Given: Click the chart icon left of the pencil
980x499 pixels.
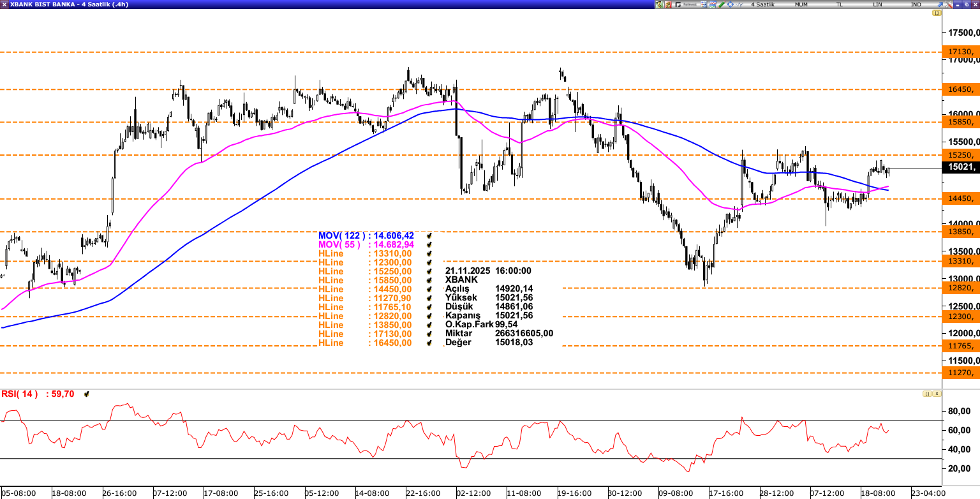Looking at the screenshot, I should click(x=712, y=4).
